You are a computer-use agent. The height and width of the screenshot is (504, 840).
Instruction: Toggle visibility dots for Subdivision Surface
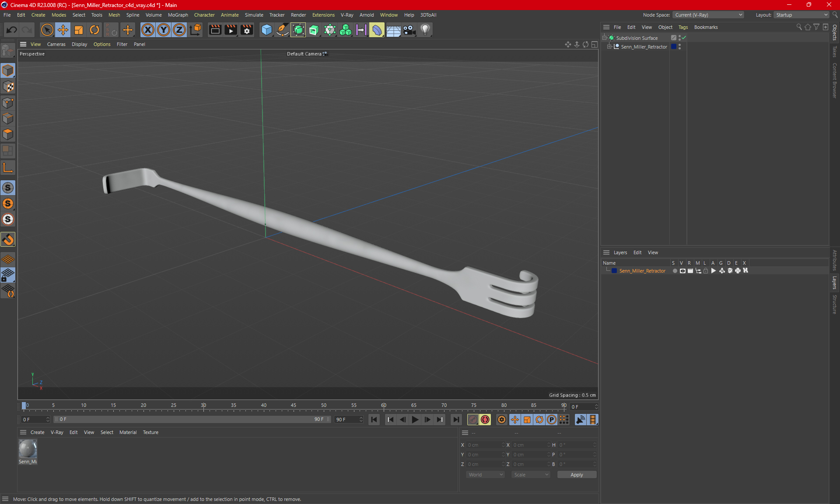coord(679,38)
